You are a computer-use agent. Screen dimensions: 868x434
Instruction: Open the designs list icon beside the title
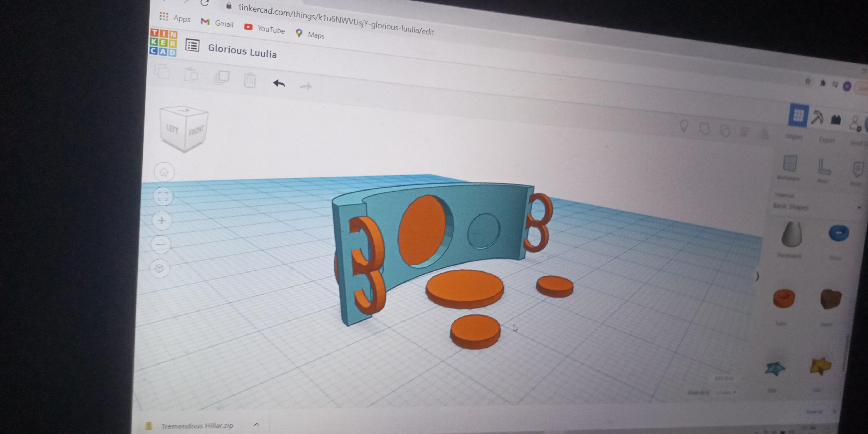[192, 45]
